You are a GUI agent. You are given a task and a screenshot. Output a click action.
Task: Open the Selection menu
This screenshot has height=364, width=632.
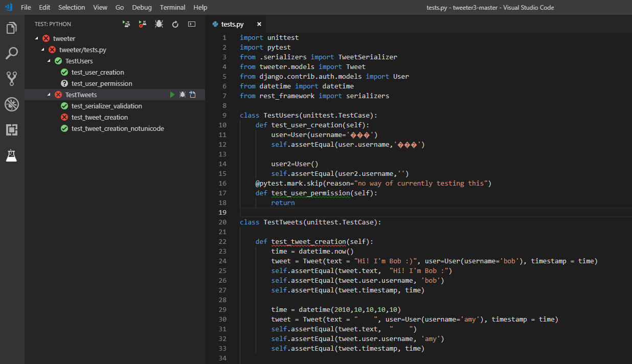click(72, 7)
